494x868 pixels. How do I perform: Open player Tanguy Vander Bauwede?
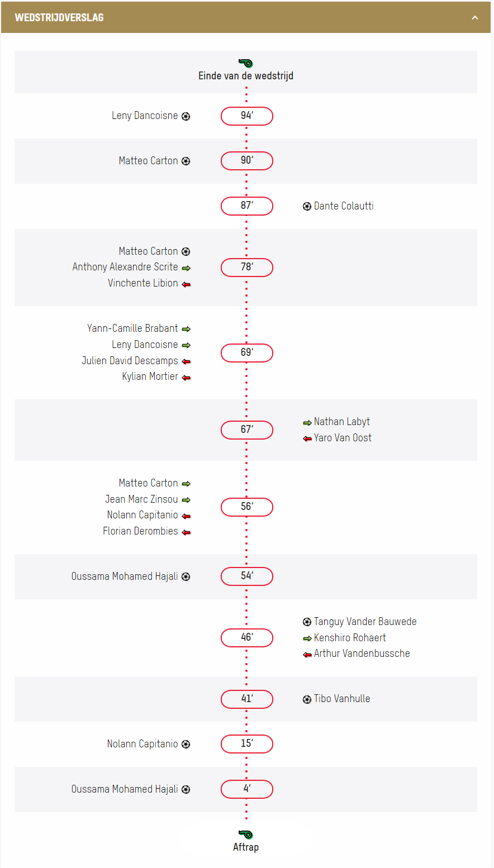(x=365, y=622)
